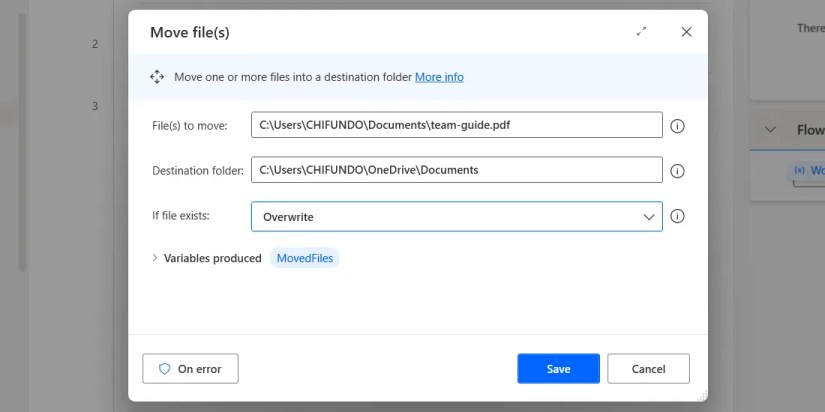Open the If file exists dropdown
Screen dimensions: 825x412
pos(456,216)
